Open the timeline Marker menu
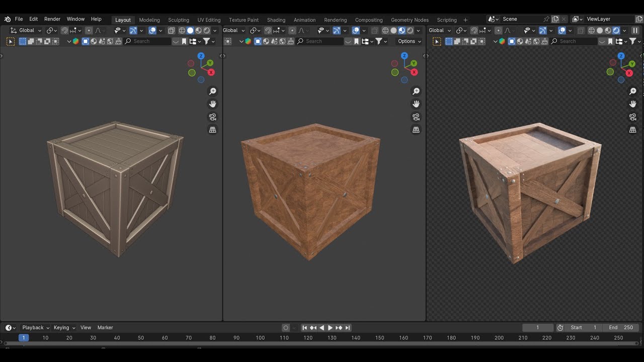The image size is (644, 362). pyautogui.click(x=105, y=328)
